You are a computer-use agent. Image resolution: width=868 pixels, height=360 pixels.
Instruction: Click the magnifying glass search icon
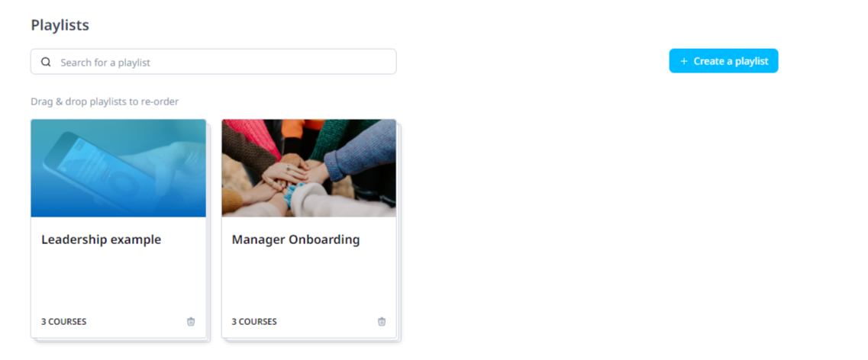[46, 62]
